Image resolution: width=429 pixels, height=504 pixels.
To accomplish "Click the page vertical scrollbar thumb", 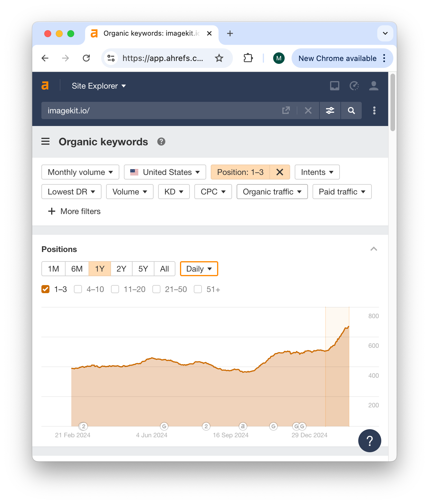I will [x=393, y=102].
